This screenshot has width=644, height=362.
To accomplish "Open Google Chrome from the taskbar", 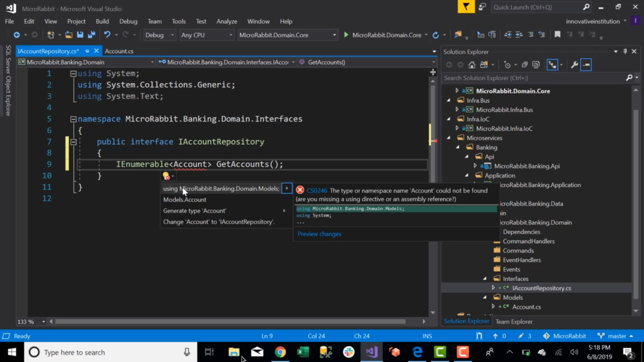I will (280, 352).
